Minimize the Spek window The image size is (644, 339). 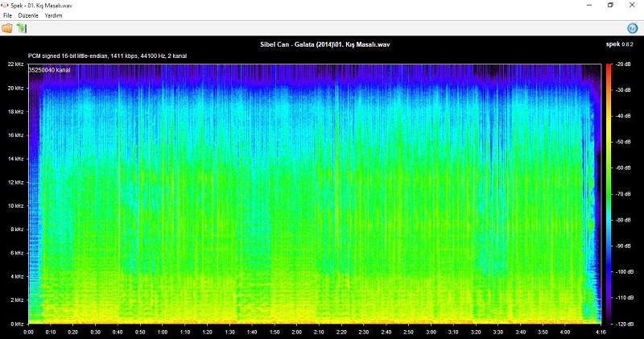pos(589,6)
